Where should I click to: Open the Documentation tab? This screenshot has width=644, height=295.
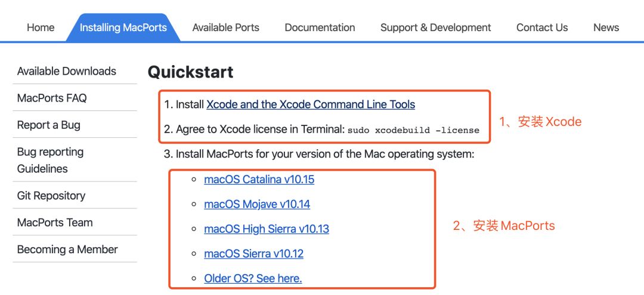coord(320,27)
